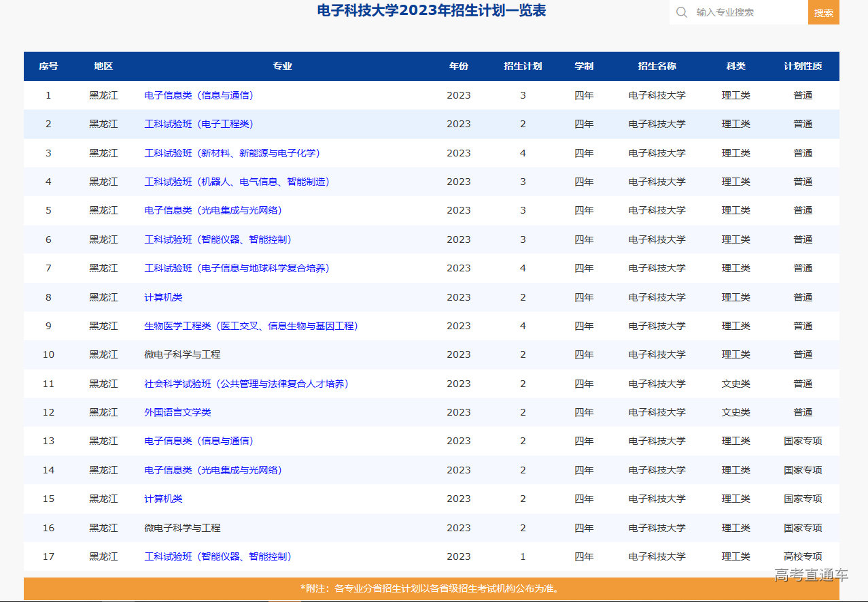Click the 专业 search input field
868x602 pixels.
pyautogui.click(x=741, y=12)
